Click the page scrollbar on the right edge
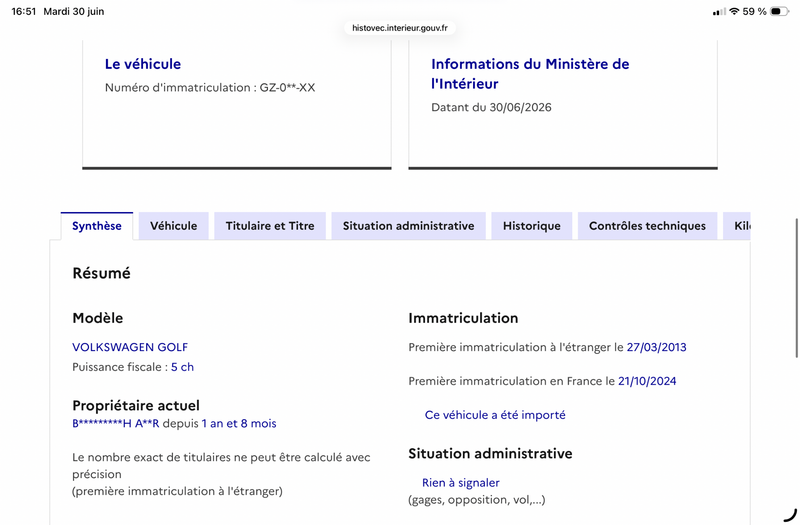800x525 pixels. pyautogui.click(x=796, y=288)
